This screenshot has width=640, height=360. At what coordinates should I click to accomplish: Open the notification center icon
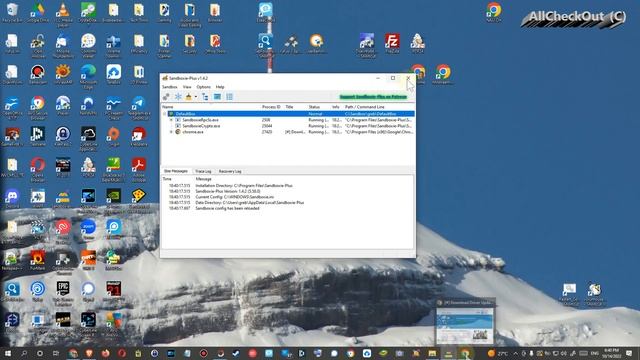click(629, 353)
